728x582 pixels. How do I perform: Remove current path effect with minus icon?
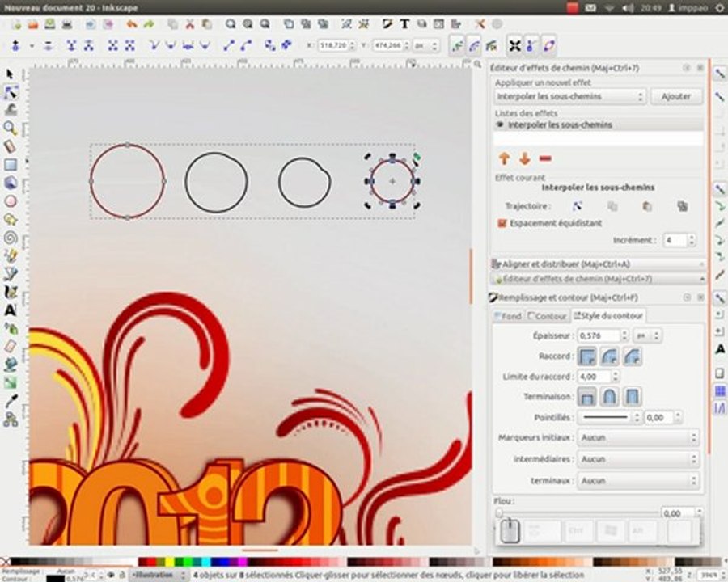545,158
